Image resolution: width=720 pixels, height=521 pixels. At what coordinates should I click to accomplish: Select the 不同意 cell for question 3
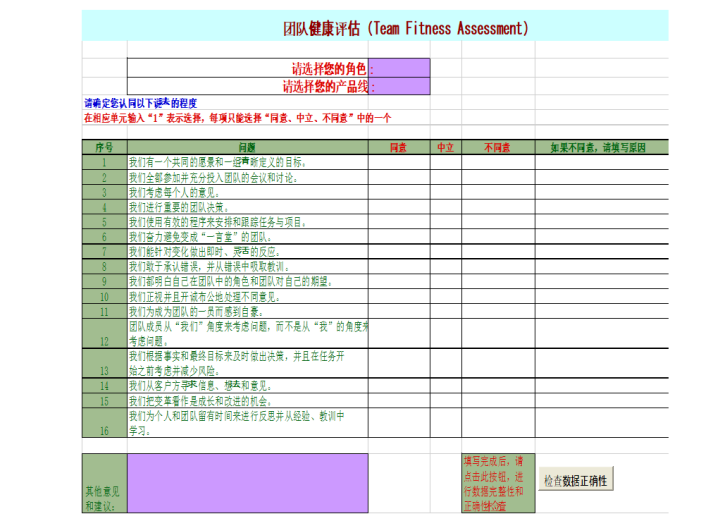498,192
